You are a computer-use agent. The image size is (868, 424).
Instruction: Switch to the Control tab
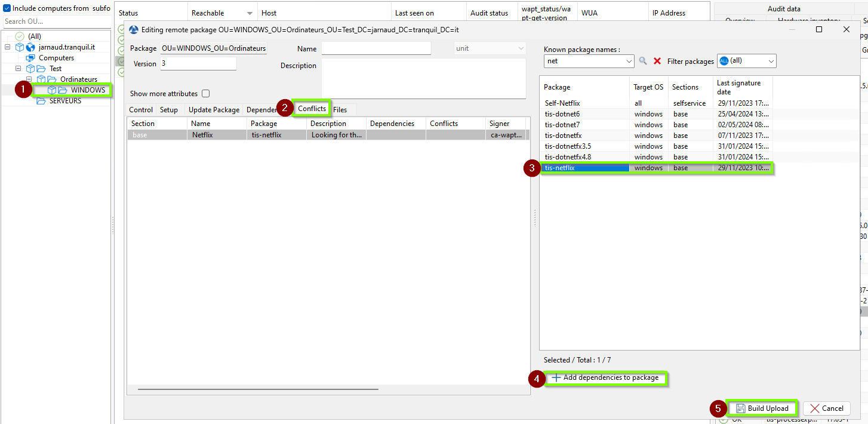141,110
